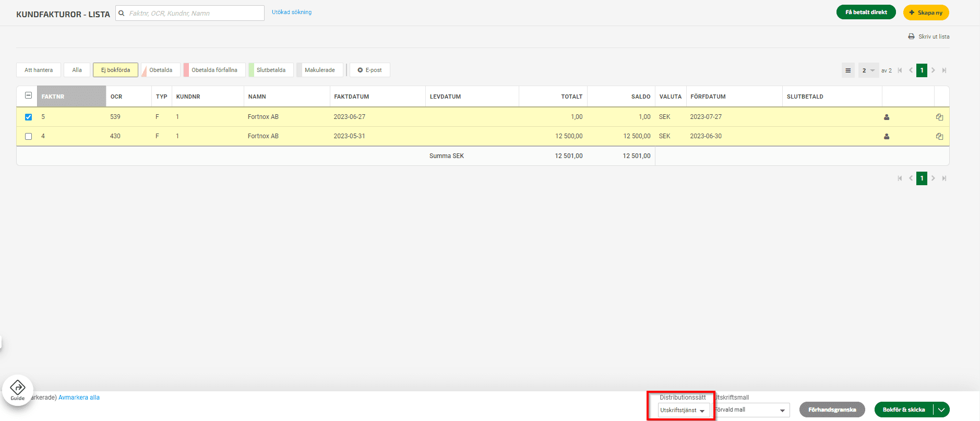Click due date 2023-06-30
Viewport: 980px width, 421px height.
[706, 136]
